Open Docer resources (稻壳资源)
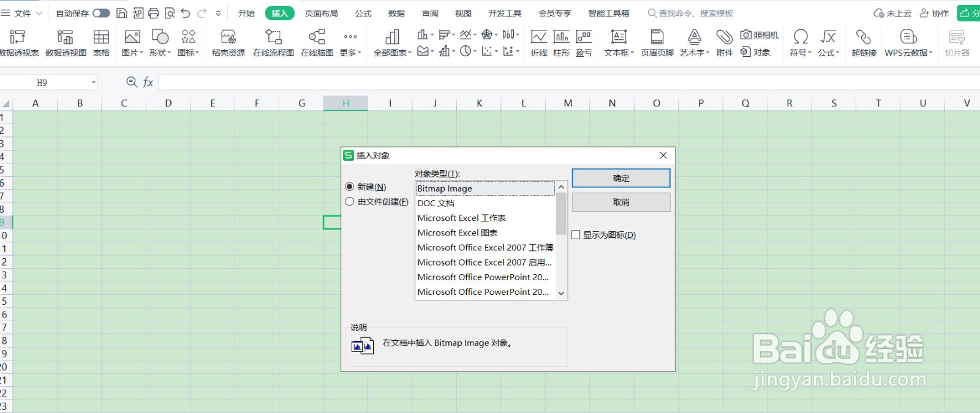Image resolution: width=980 pixels, height=413 pixels. 228,43
